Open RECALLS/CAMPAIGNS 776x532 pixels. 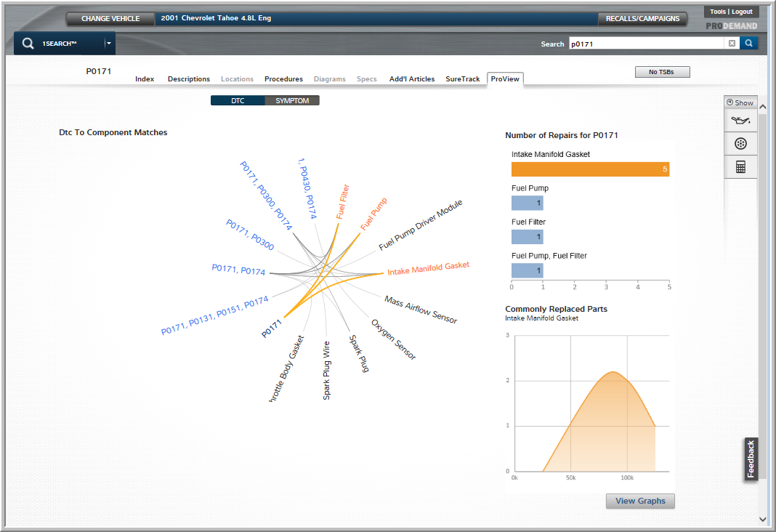coord(642,19)
